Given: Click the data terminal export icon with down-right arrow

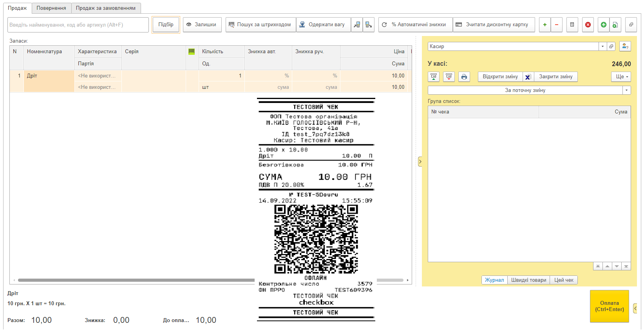Looking at the screenshot, I should click(x=369, y=25).
